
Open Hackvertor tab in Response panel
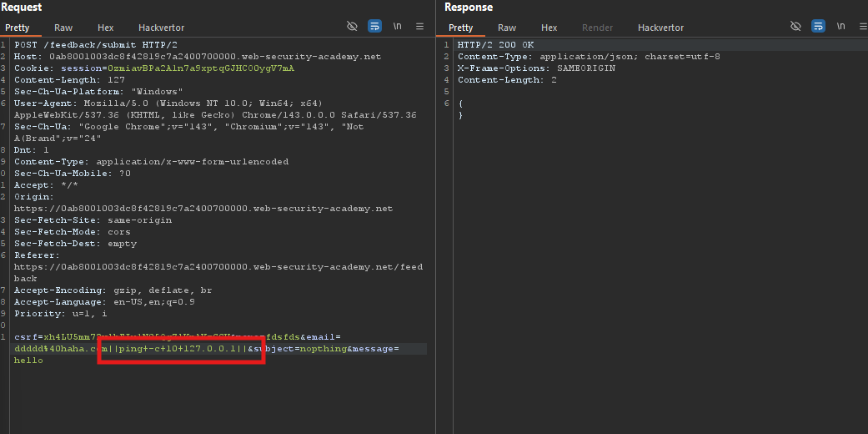(x=660, y=28)
